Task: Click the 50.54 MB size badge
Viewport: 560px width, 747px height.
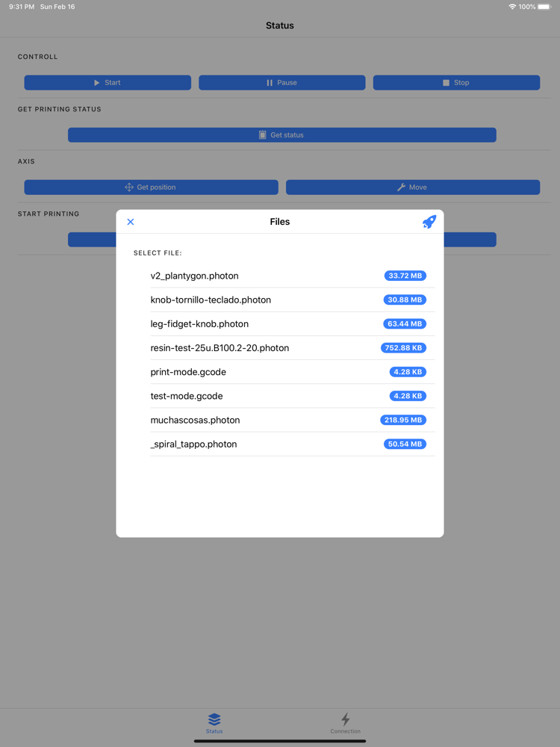Action: [405, 444]
